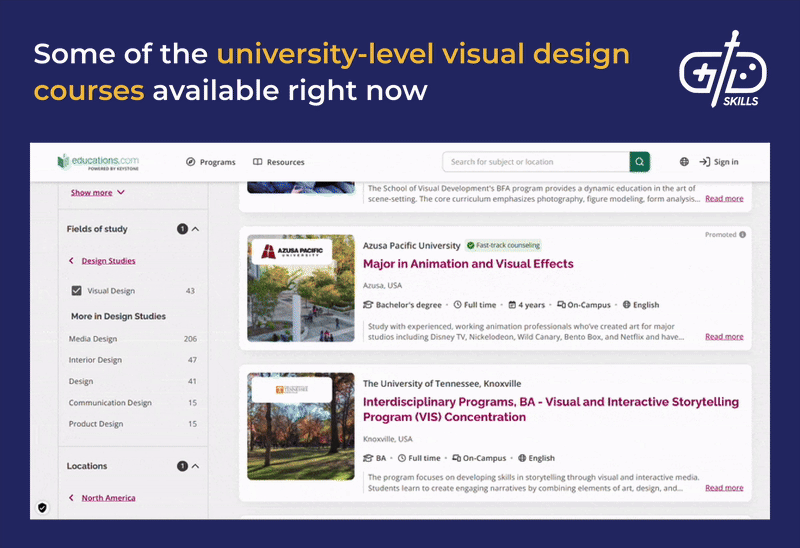Go back to Design Studies
The image size is (800, 548).
point(108,261)
